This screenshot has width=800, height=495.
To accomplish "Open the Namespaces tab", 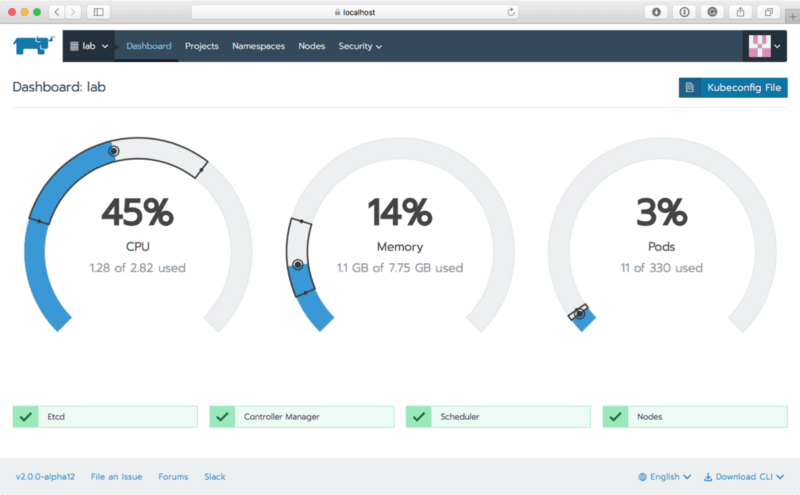I will pos(258,46).
